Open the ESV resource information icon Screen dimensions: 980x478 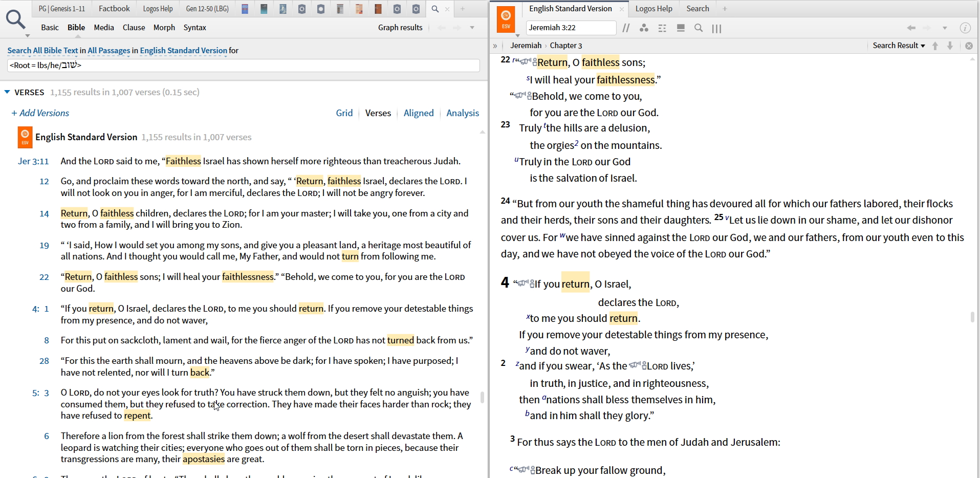[965, 28]
